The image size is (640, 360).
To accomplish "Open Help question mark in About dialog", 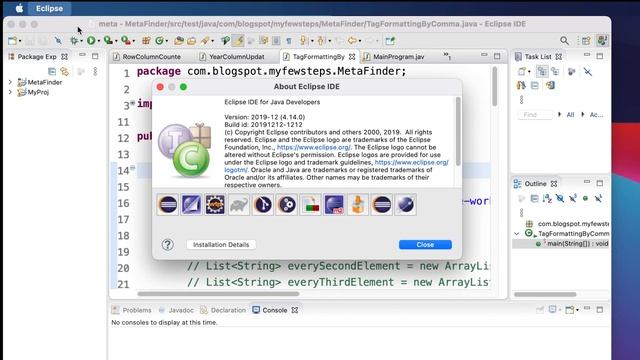I will click(167, 244).
